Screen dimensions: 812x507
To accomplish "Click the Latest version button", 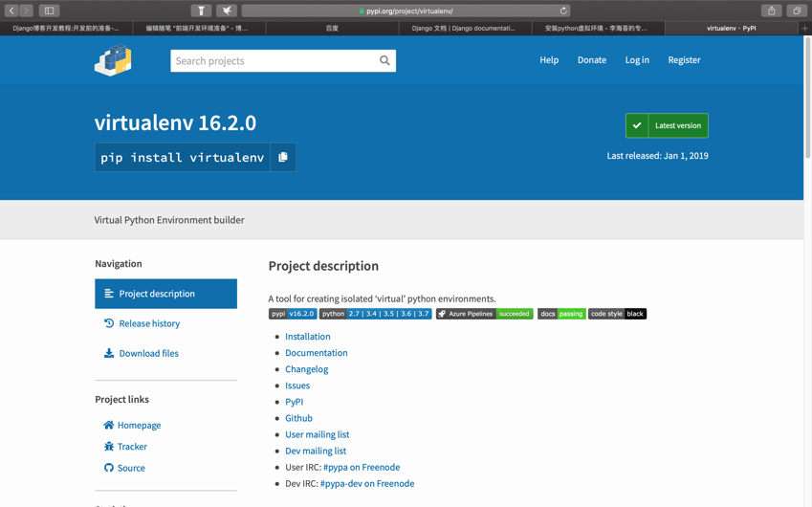I will [x=667, y=125].
